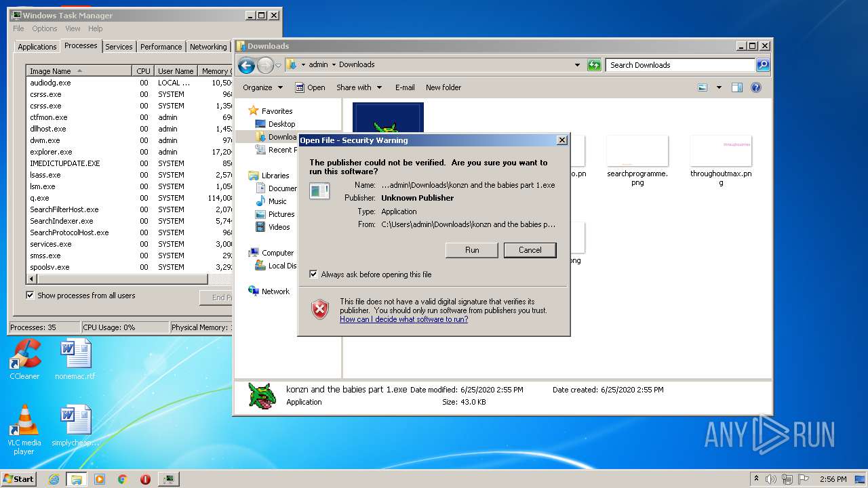Sort processes by CPU column header

(x=143, y=71)
